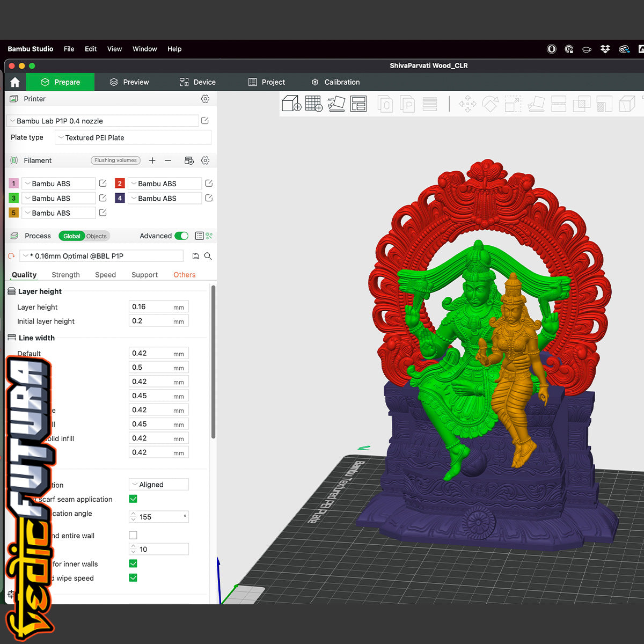The image size is (644, 644).
Task: Search process settings with magnifier icon
Action: pos(208,256)
